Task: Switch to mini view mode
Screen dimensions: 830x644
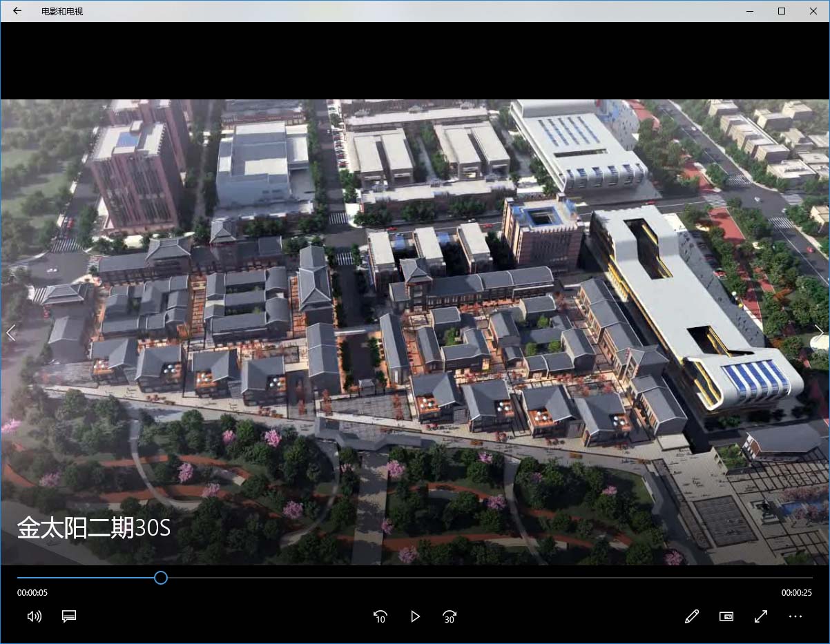Action: click(726, 616)
